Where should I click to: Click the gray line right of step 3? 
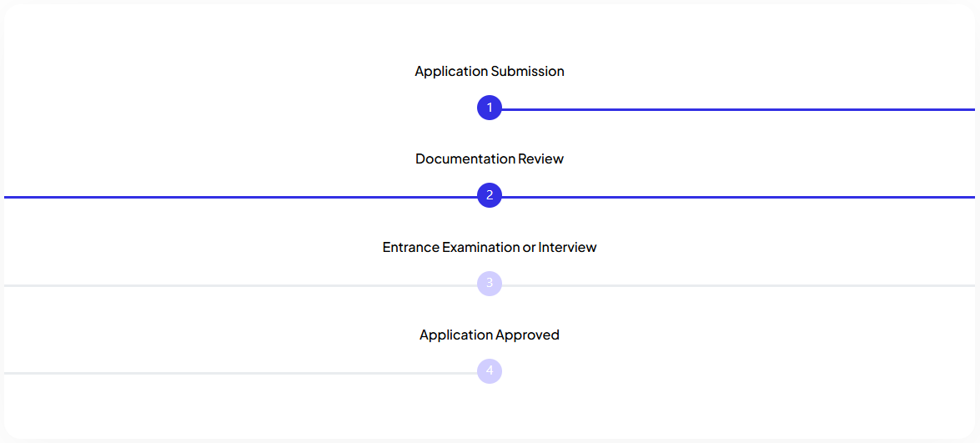738,285
